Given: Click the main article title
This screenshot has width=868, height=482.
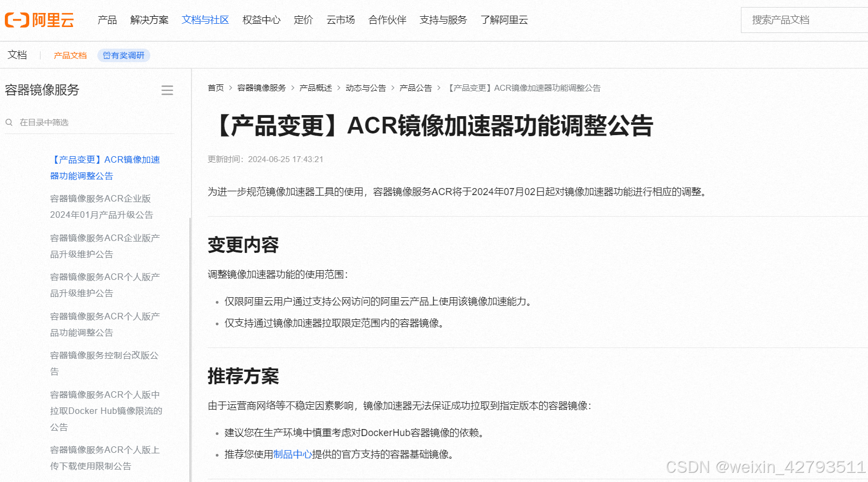Looking at the screenshot, I should point(431,125).
